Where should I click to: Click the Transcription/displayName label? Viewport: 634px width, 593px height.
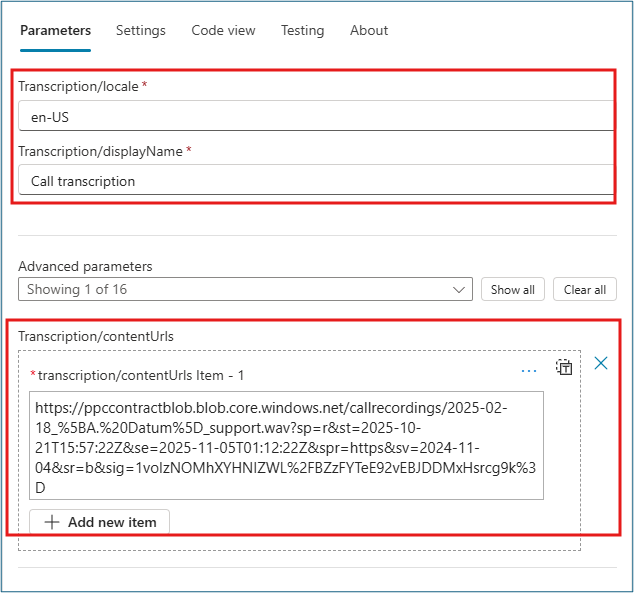pos(100,151)
